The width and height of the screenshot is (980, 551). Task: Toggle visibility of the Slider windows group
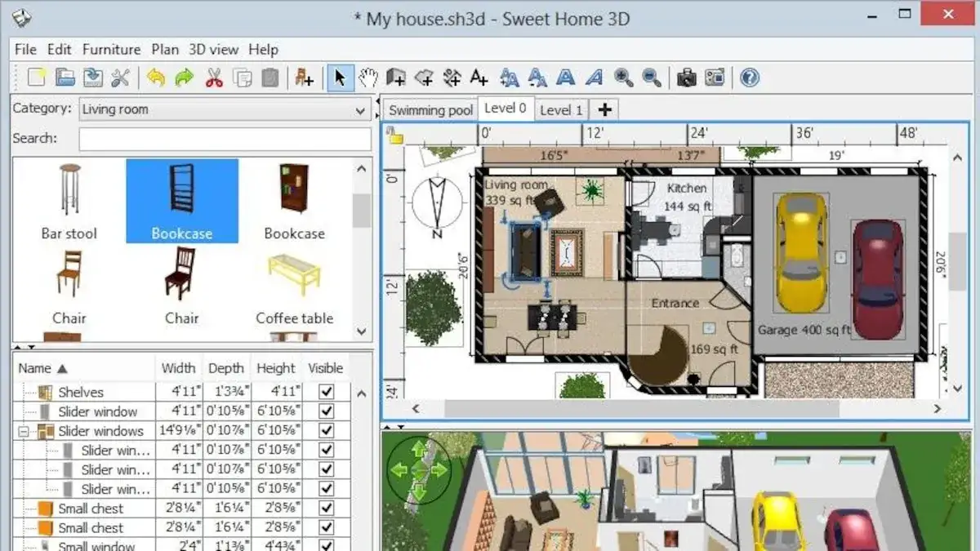coord(327,431)
